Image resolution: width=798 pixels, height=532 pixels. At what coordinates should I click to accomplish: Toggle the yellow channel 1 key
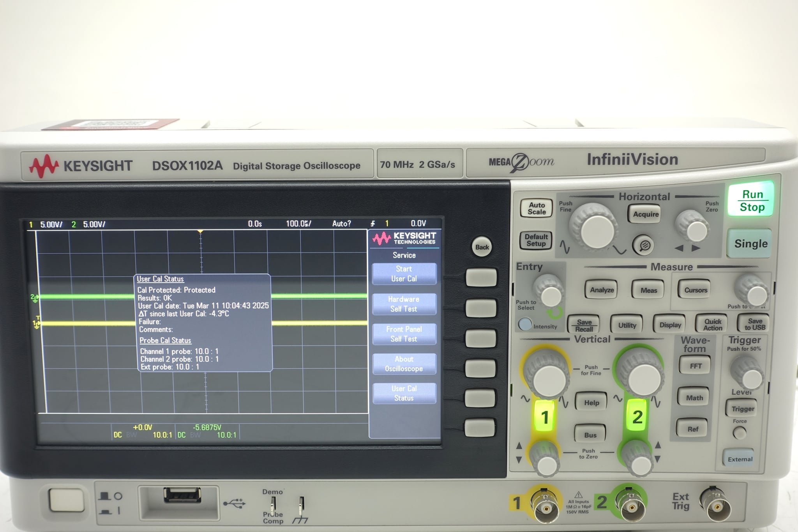point(544,417)
